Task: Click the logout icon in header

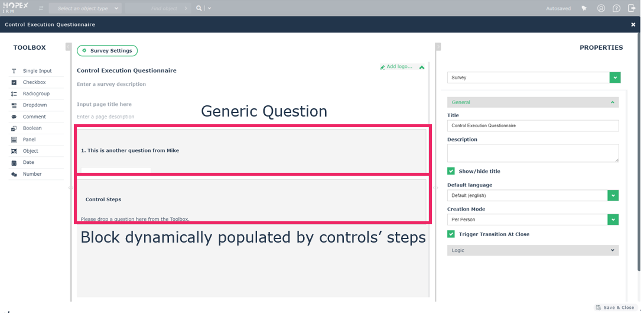Action: pos(632,8)
